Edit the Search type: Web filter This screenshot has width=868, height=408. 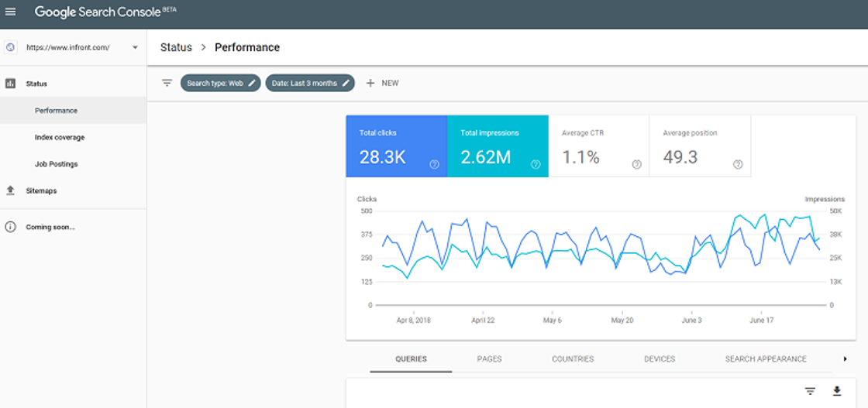coord(220,83)
